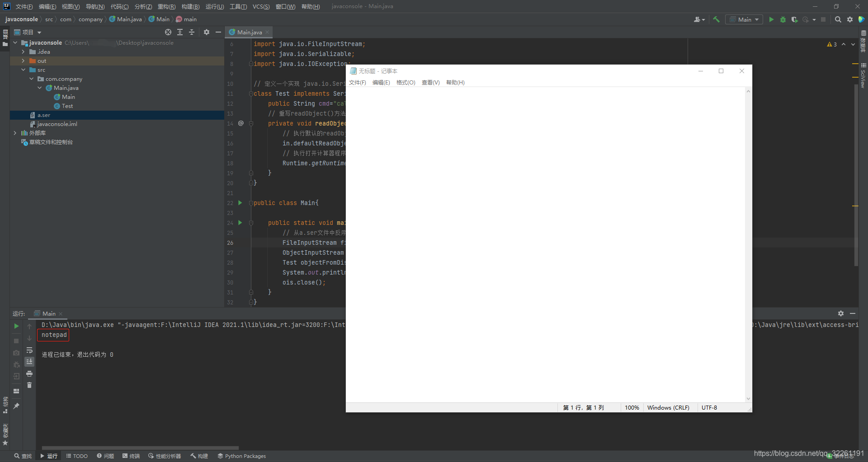Open the Main run configuration dropdown
Viewport: 868px width, 462px height.
[x=744, y=19]
